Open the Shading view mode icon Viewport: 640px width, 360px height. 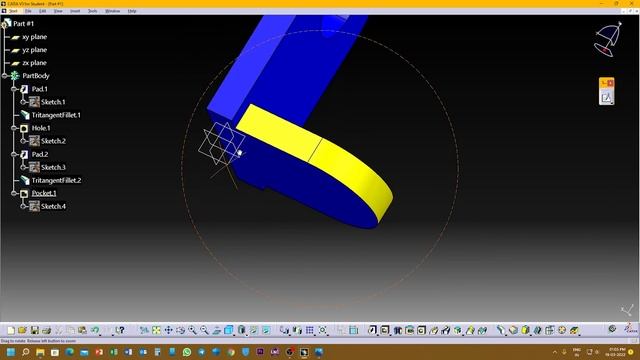pos(242,330)
